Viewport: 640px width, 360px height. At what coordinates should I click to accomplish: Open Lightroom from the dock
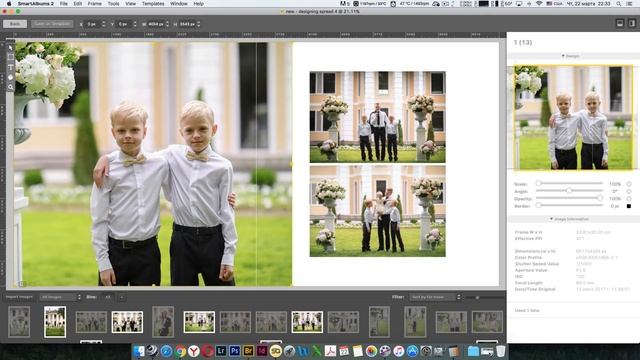(221, 351)
